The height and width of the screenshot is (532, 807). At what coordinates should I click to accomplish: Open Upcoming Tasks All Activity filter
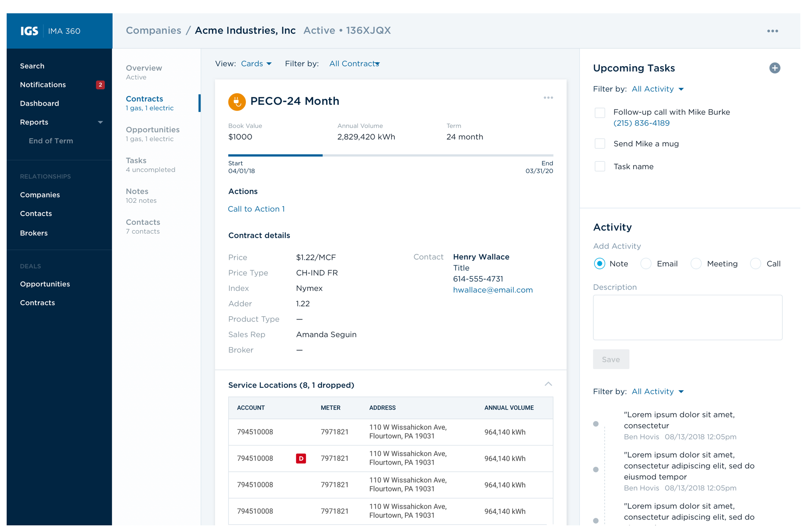(x=658, y=89)
